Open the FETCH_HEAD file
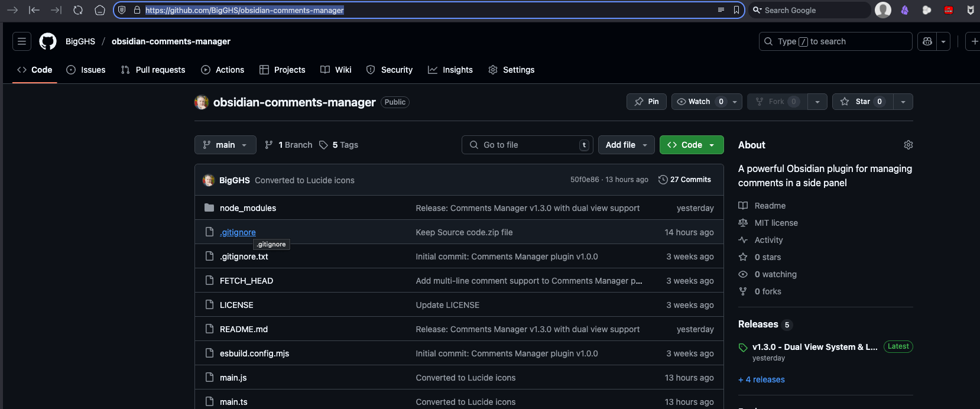The height and width of the screenshot is (409, 980). [246, 281]
